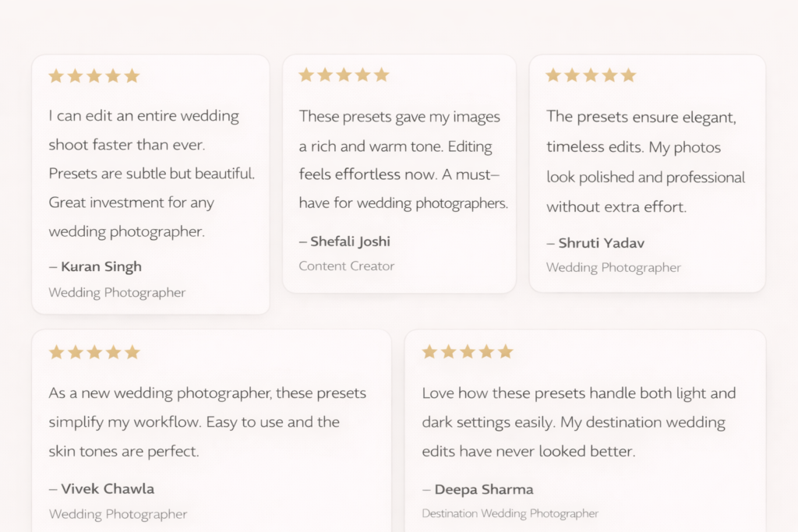Click the name Shefali Joshi

point(350,241)
